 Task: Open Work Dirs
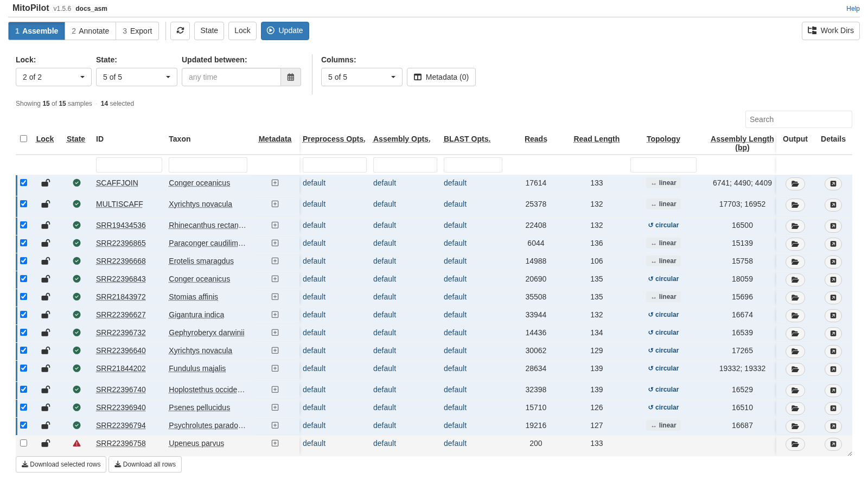tap(831, 31)
